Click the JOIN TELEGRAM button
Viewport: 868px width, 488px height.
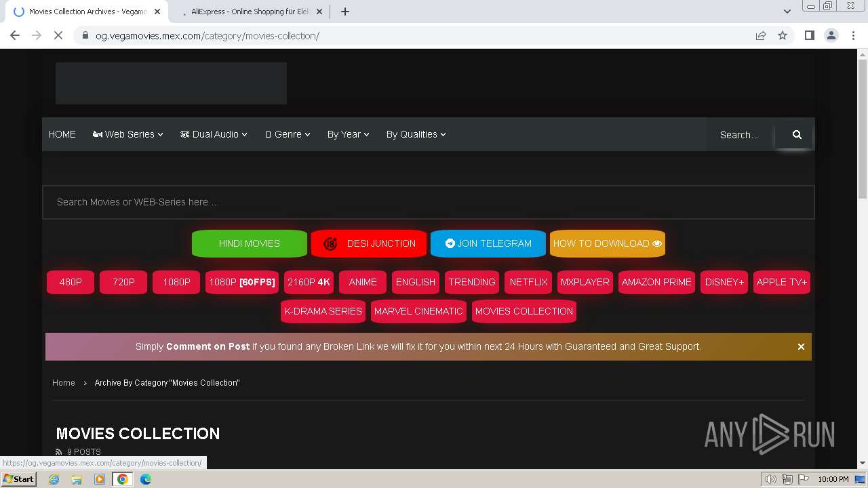[488, 243]
